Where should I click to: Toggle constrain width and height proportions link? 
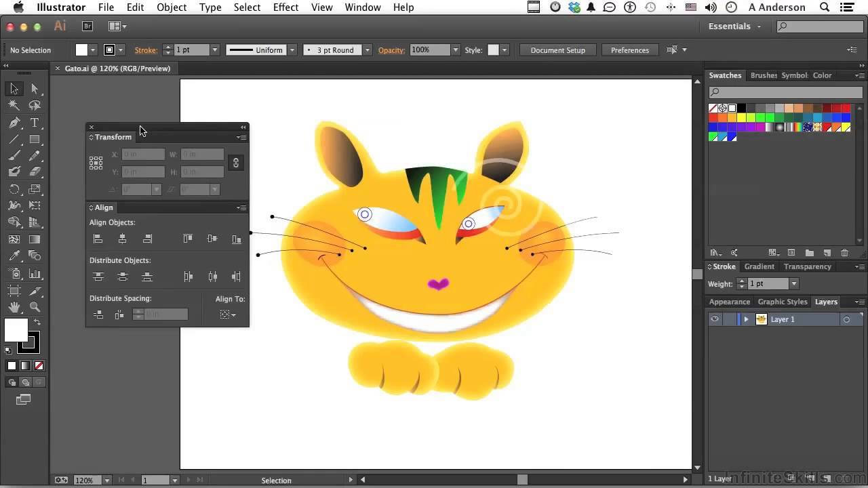[x=235, y=163]
